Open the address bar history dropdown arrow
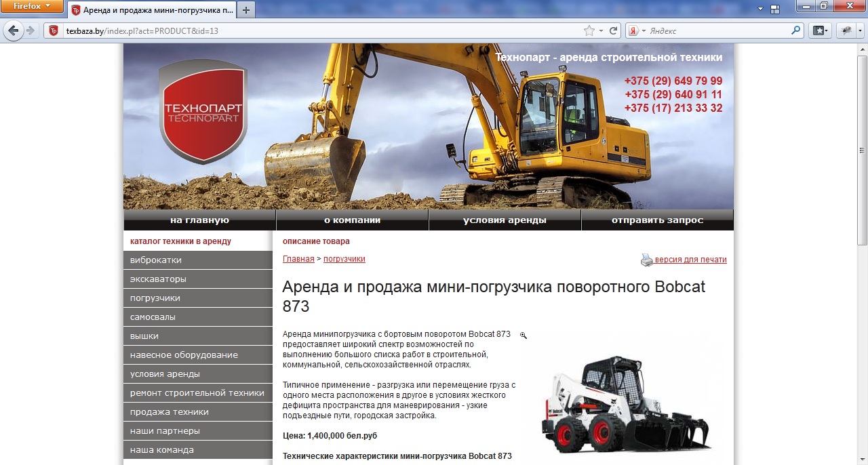The image size is (868, 465). [601, 31]
